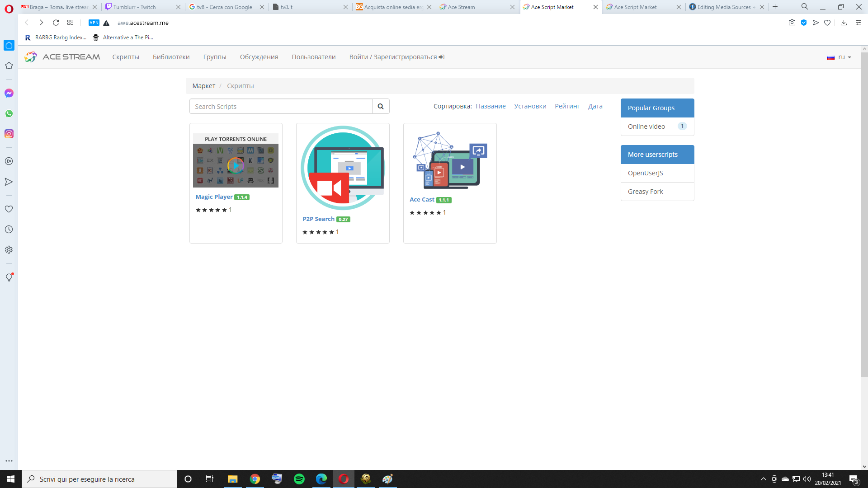Open Instagram sidebar panel
Screen dimensions: 868x488
click(x=9, y=134)
